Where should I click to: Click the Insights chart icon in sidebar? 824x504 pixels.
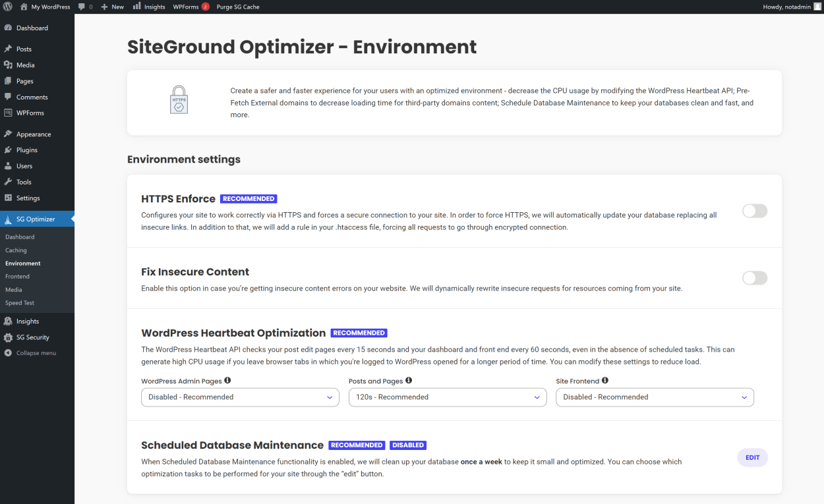click(x=8, y=321)
